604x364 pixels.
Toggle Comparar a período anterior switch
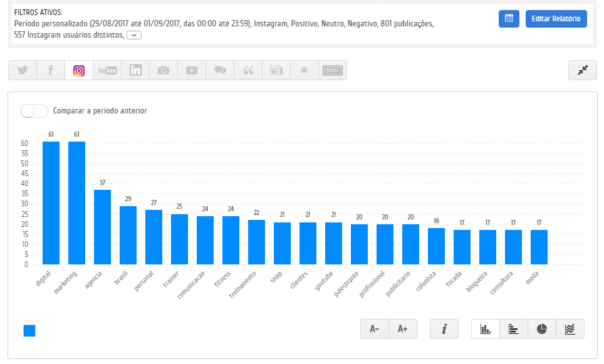[34, 111]
